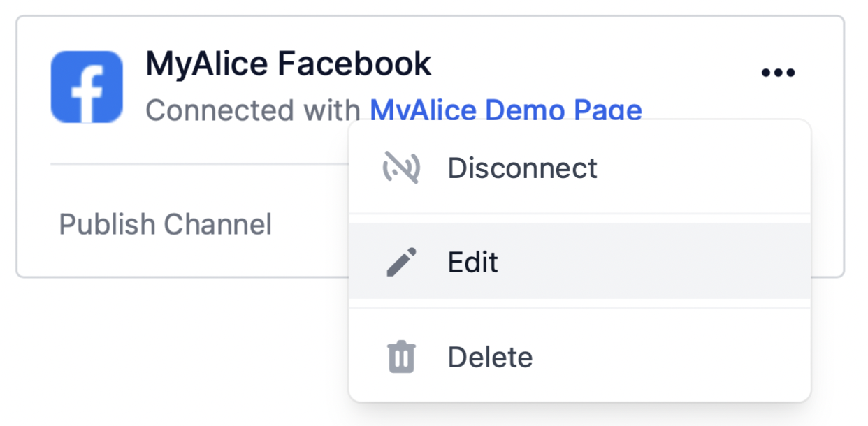Click the broken-signal Disconnect icon
The width and height of the screenshot is (868, 426).
(401, 168)
